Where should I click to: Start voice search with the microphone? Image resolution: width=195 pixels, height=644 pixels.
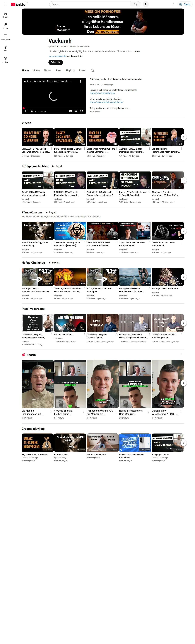pos(145,4)
